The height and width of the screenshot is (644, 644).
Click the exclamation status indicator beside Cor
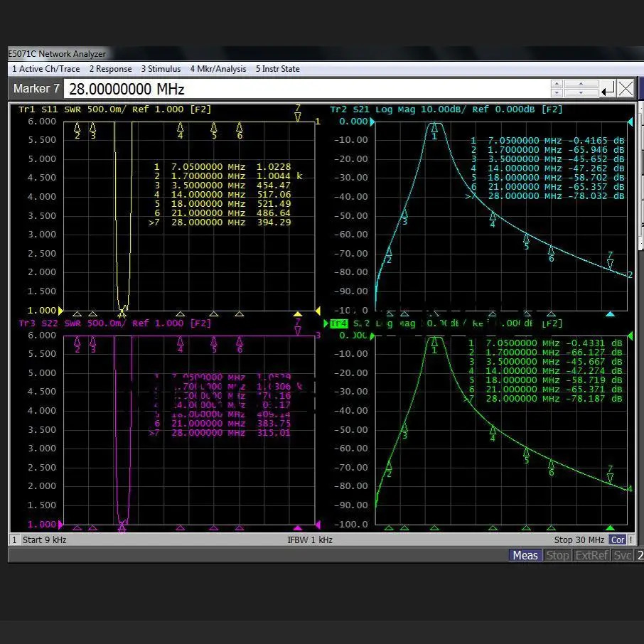tap(630, 540)
